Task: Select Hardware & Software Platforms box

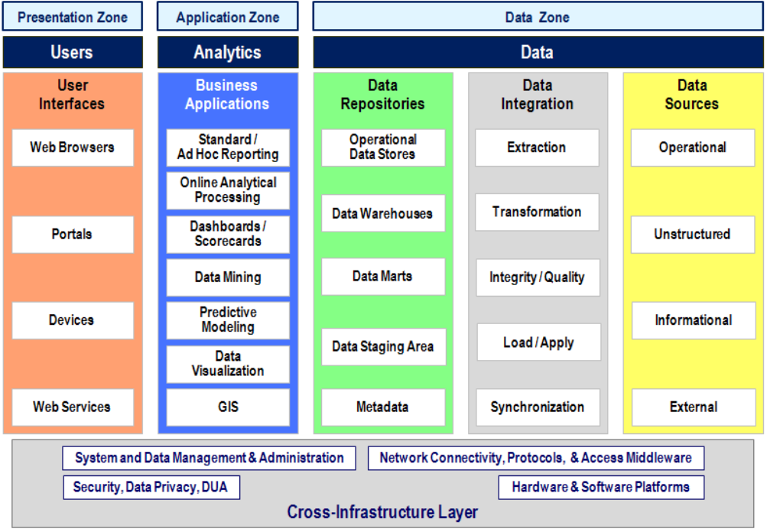Action: [601, 487]
